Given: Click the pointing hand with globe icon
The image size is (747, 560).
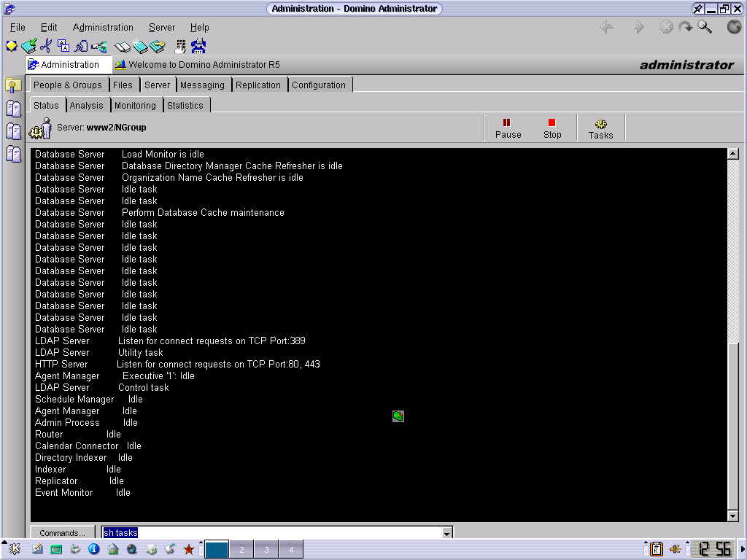Looking at the screenshot, I should [x=99, y=47].
